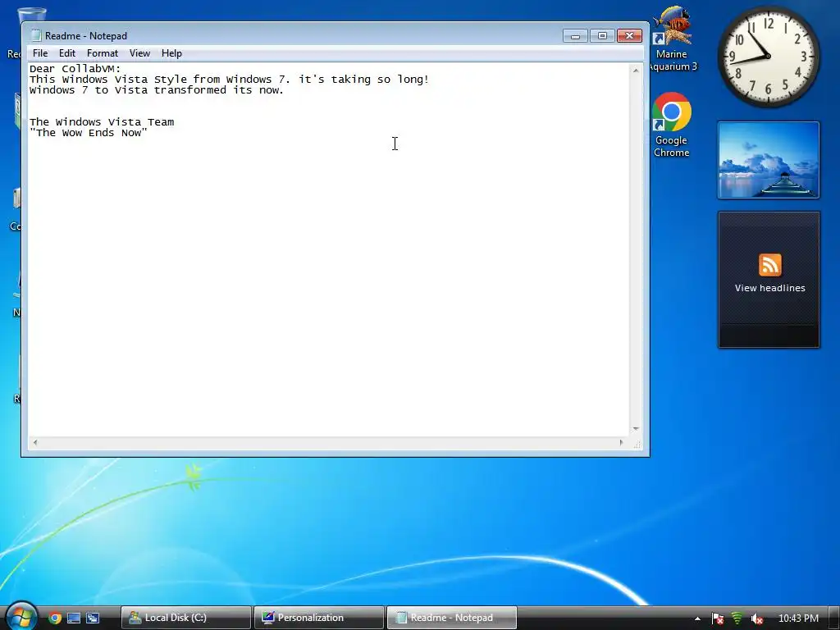Switch to Personalization taskbar button
Image resolution: width=840 pixels, height=630 pixels.
pyautogui.click(x=319, y=618)
